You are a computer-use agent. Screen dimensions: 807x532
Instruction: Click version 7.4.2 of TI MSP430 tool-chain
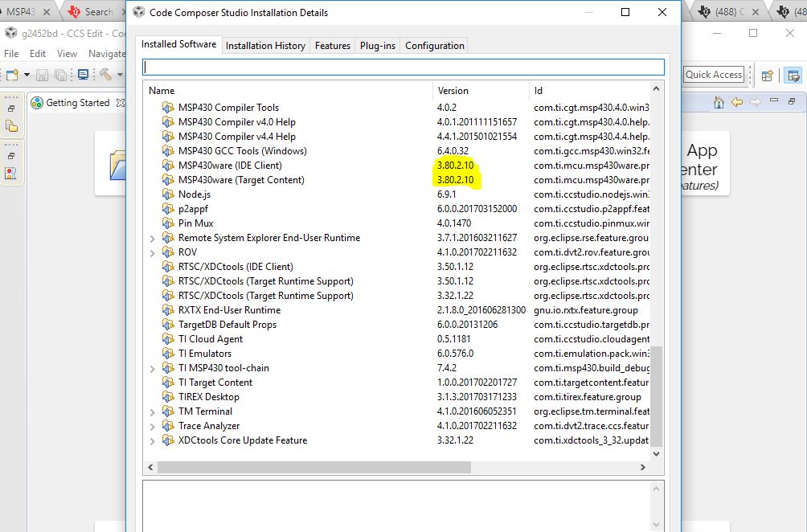pos(447,368)
